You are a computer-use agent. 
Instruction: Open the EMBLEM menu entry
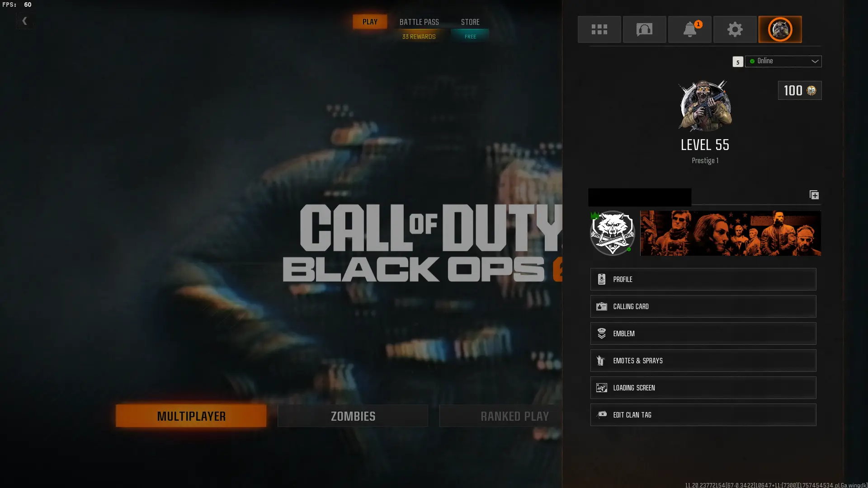click(x=703, y=333)
